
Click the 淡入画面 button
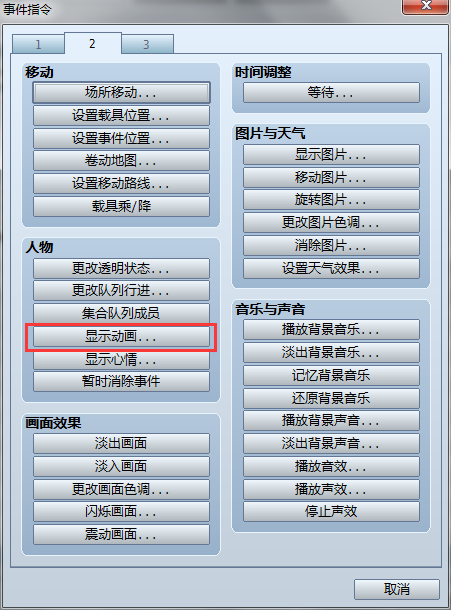(x=121, y=466)
